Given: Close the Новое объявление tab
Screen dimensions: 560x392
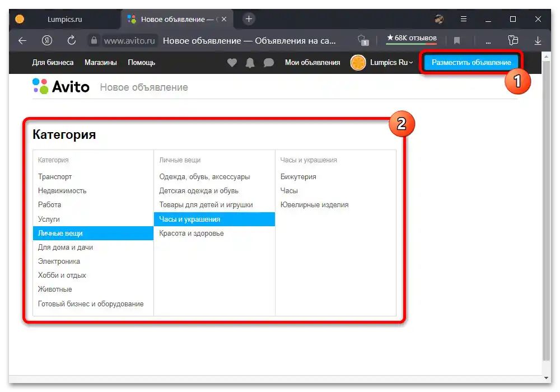Looking at the screenshot, I should coord(224,19).
